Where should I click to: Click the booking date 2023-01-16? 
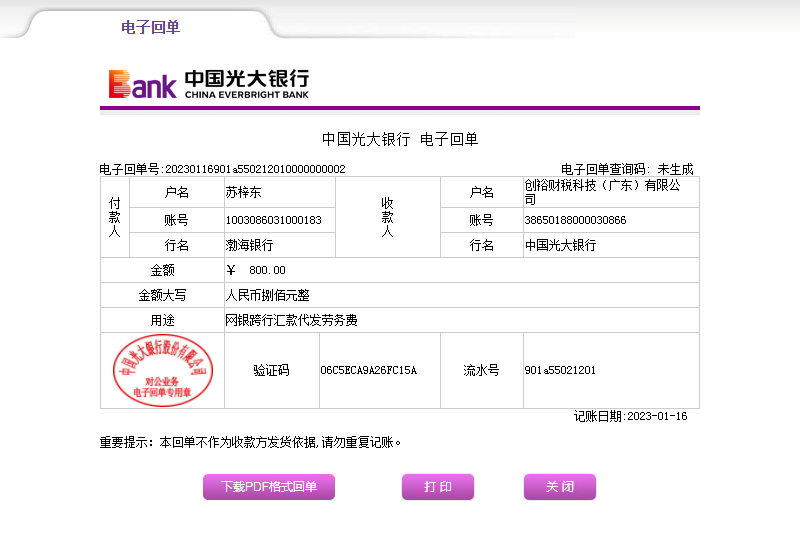[657, 416]
